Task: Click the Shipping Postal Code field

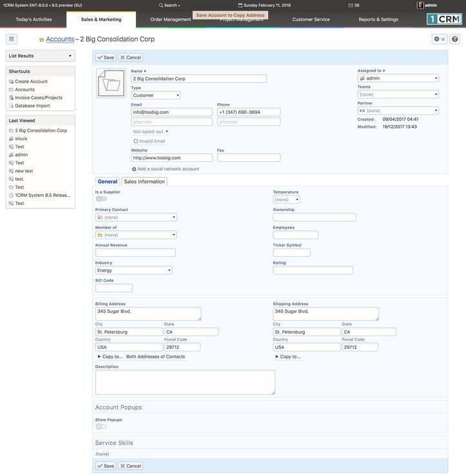Action: pos(360,347)
